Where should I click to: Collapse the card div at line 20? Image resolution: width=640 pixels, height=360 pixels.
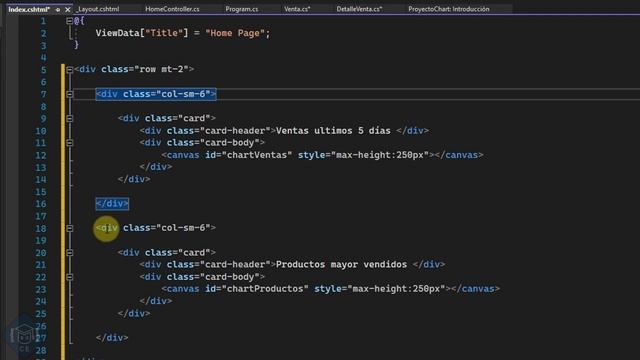69,253
